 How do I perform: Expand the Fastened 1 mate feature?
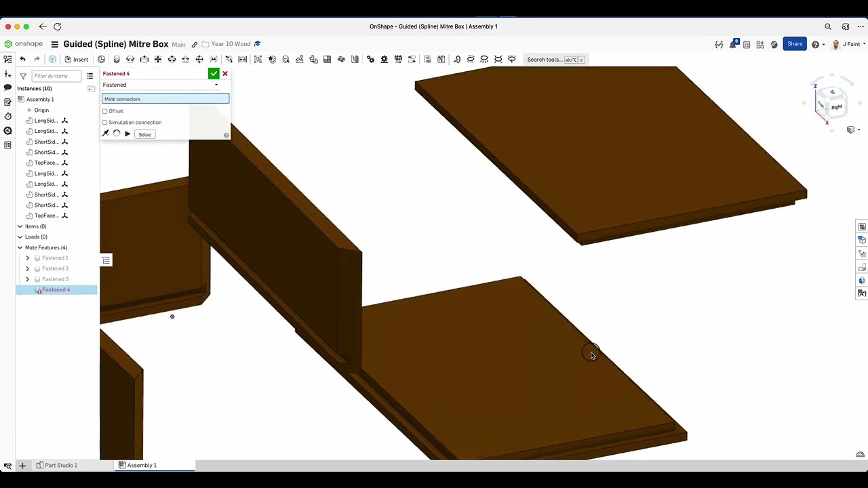[28, 258]
